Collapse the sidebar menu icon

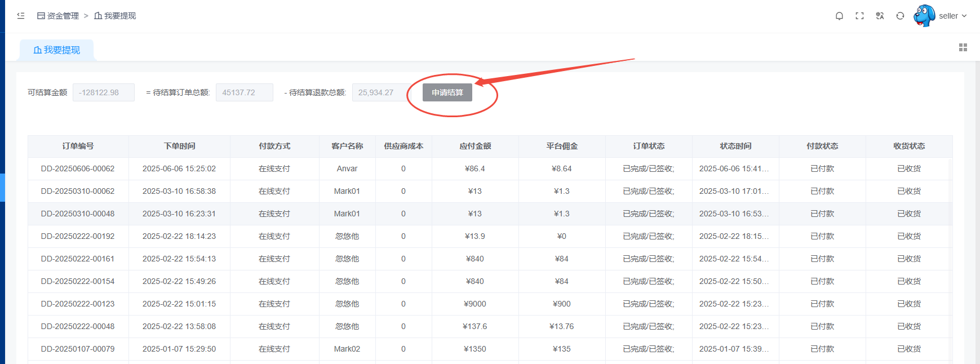[x=21, y=16]
